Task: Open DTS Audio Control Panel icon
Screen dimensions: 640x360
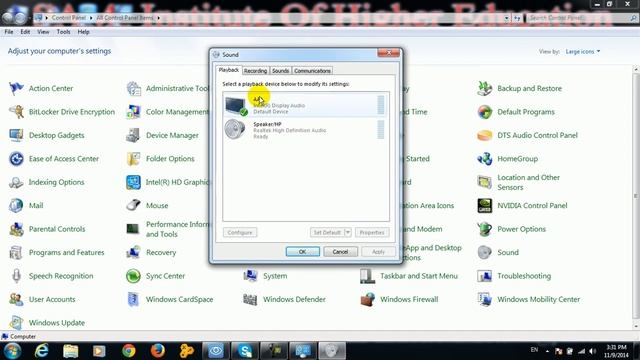Action: coord(485,135)
